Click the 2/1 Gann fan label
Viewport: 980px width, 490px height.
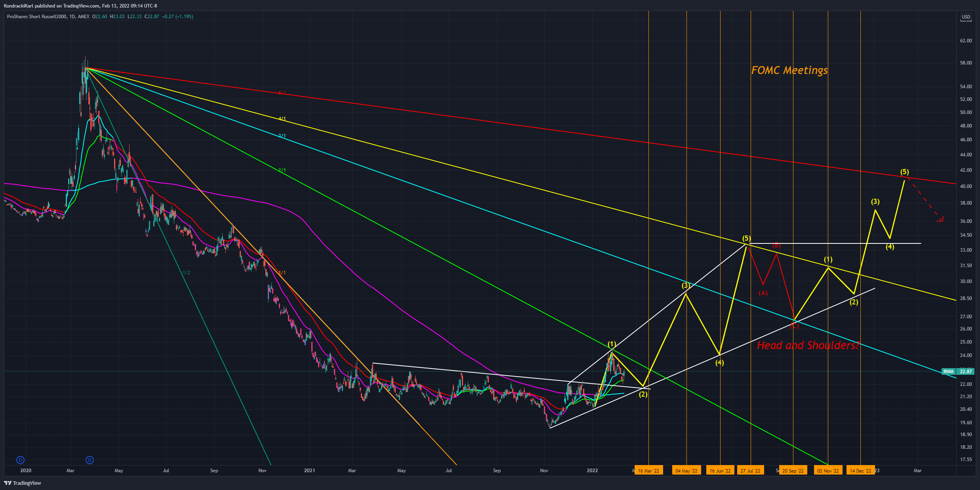(282, 170)
